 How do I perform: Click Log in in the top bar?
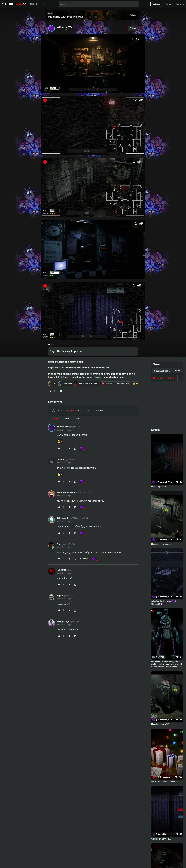[169, 4]
